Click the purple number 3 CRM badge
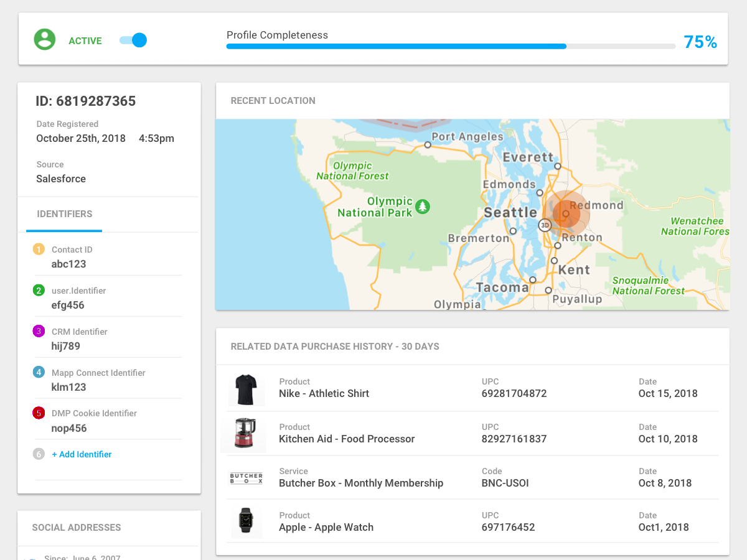The image size is (747, 560). click(39, 332)
